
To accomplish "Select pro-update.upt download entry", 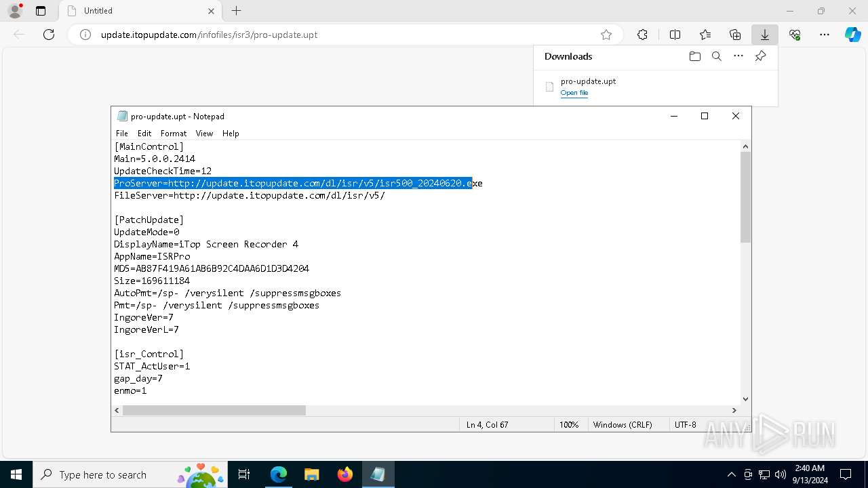I will (x=655, y=87).
